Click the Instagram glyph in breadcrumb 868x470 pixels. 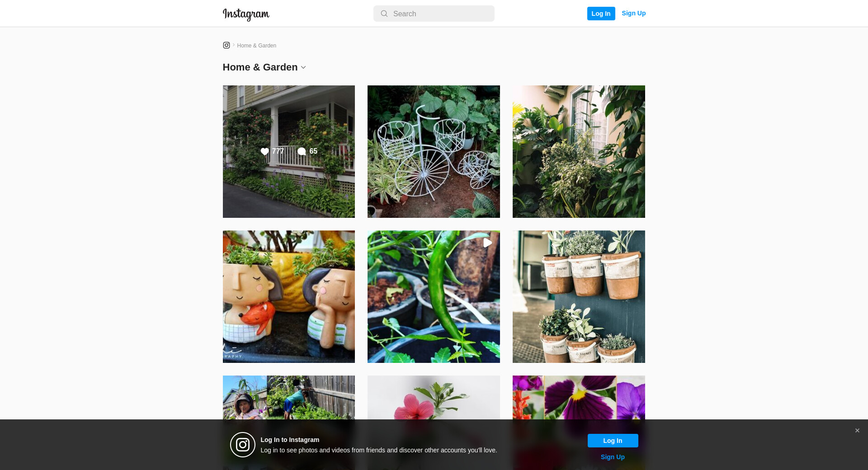pyautogui.click(x=226, y=45)
